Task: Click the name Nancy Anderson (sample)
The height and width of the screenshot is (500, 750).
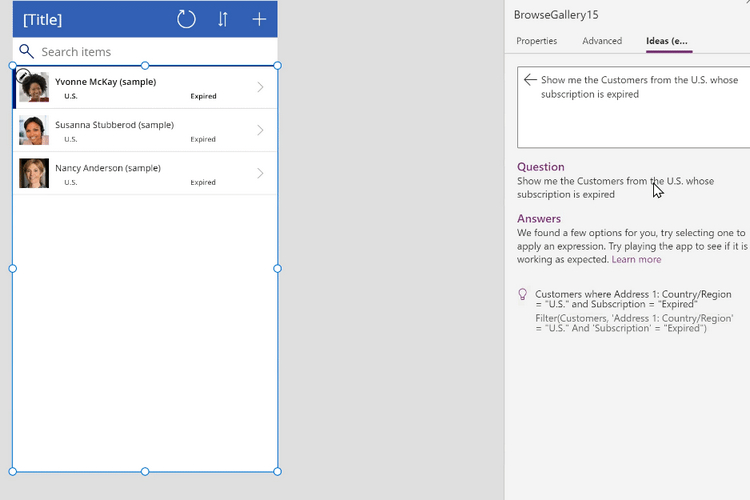Action: click(108, 168)
